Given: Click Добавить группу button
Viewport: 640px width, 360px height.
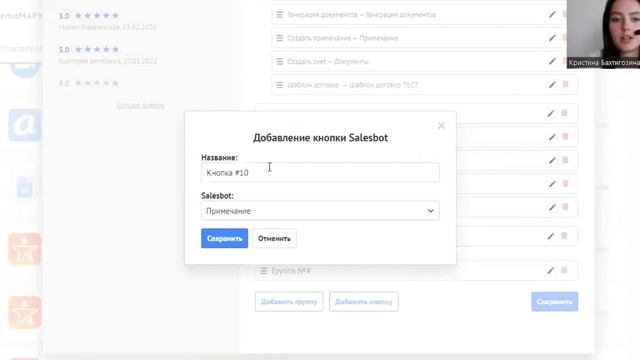Looking at the screenshot, I should [x=289, y=302].
